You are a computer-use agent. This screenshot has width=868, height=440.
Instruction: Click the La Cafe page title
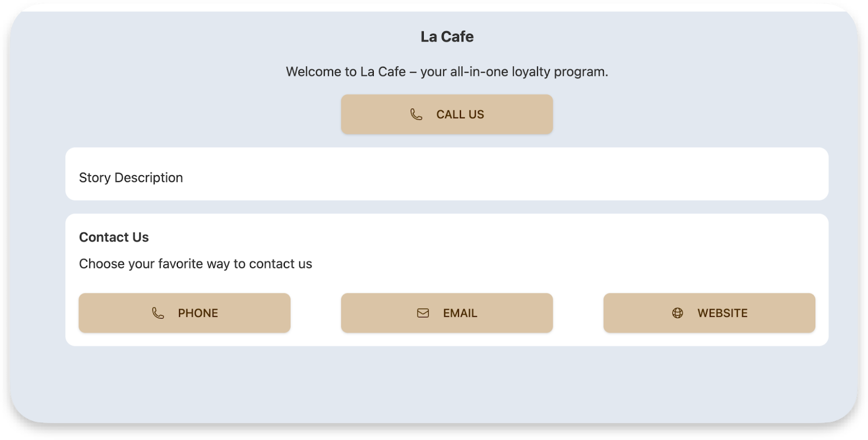point(447,36)
